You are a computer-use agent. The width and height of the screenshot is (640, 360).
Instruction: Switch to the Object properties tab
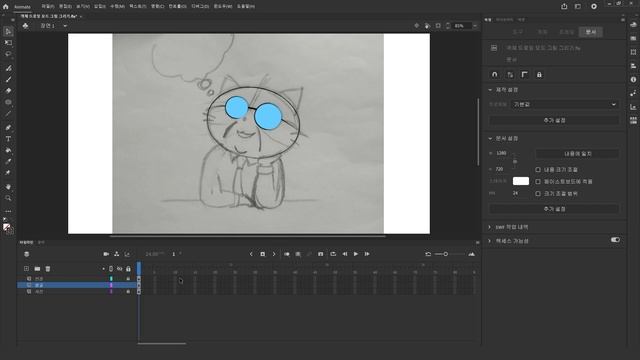pos(542,32)
